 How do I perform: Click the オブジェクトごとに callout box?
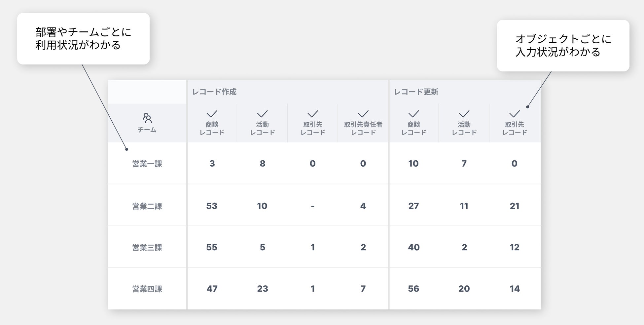[x=563, y=46]
